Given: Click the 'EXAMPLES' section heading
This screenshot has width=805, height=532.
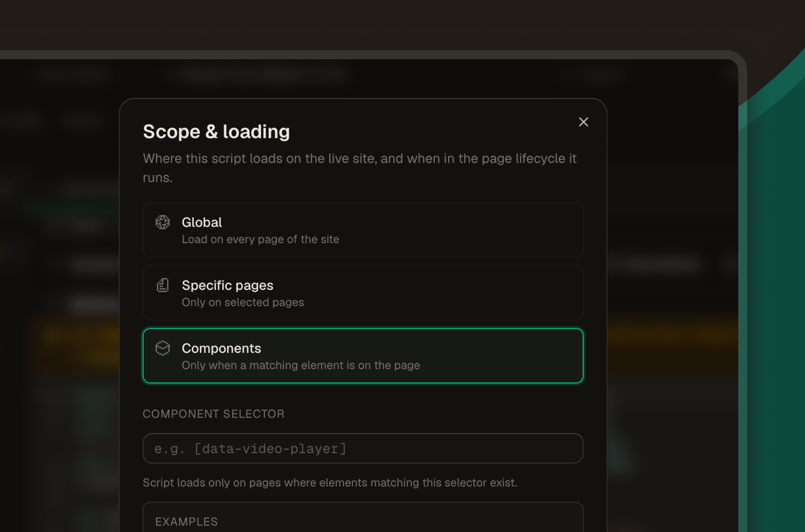Looking at the screenshot, I should [x=187, y=522].
